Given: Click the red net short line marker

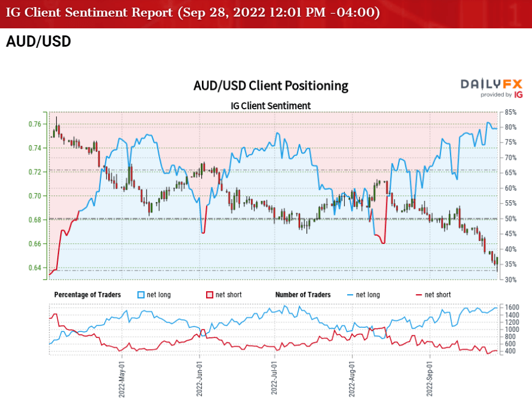Looking at the screenshot, I should pyautogui.click(x=419, y=295).
